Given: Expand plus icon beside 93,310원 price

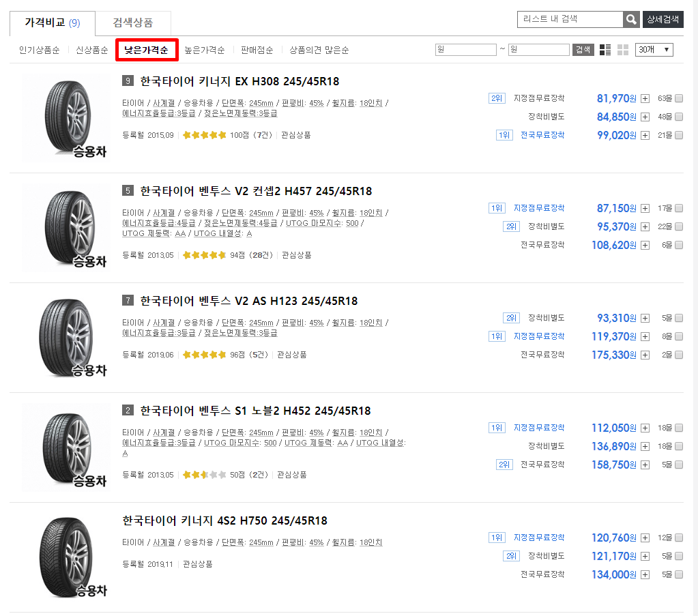Looking at the screenshot, I should click(x=645, y=319).
